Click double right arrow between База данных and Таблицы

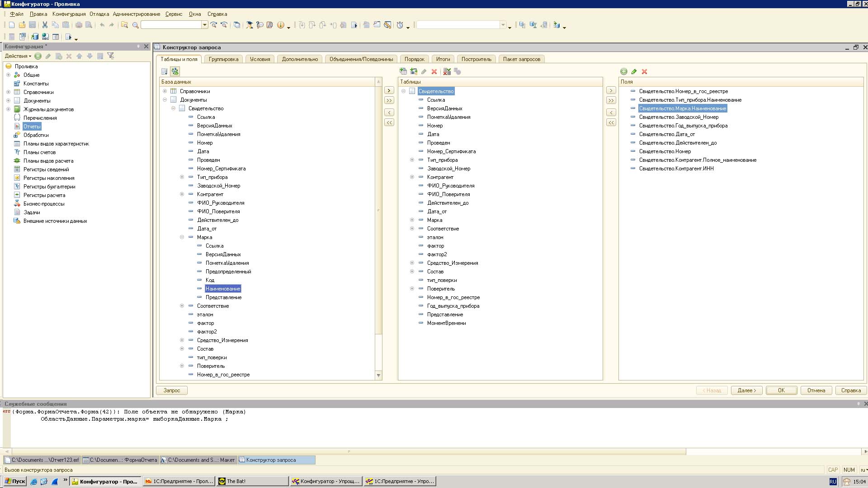click(389, 100)
